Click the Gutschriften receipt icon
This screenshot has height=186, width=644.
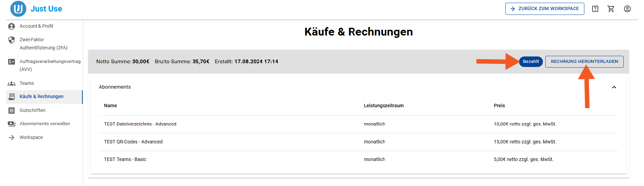12,111
